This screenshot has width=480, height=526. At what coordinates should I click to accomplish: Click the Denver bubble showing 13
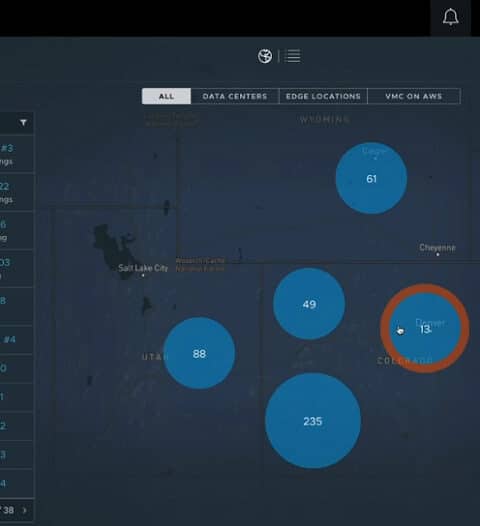[x=425, y=328]
